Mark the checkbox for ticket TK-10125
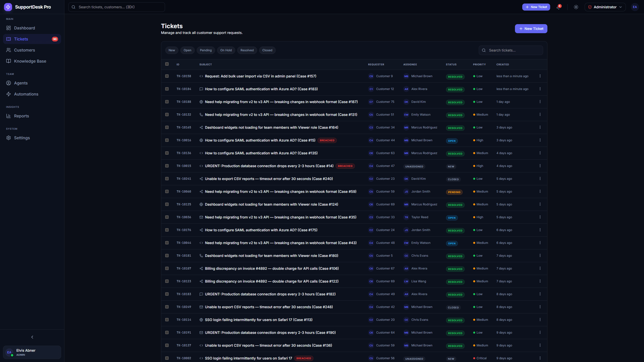Viewport: 644px width, 362px height. (x=167, y=204)
